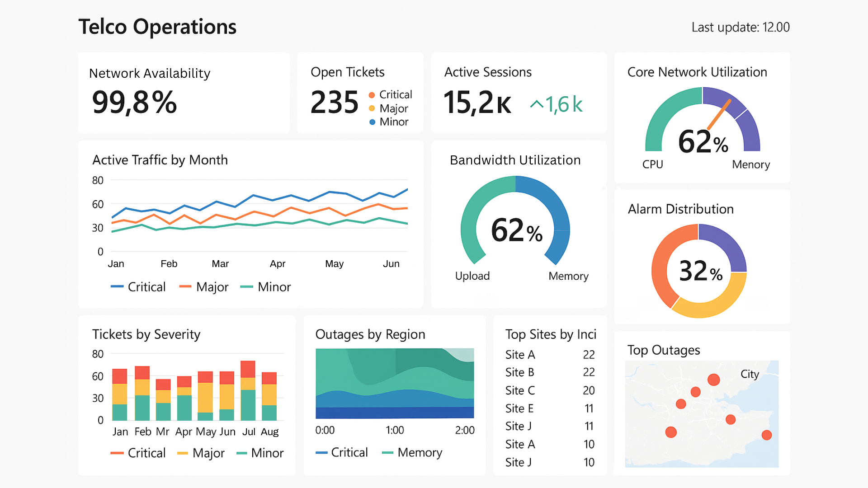868x488 pixels.
Task: Click the bottom-left red outage marker on map
Action: tap(671, 432)
